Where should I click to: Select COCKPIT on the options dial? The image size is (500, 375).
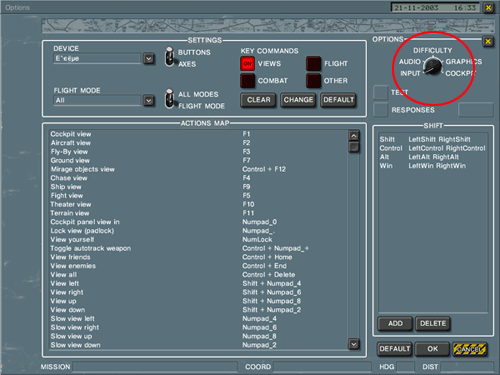461,73
